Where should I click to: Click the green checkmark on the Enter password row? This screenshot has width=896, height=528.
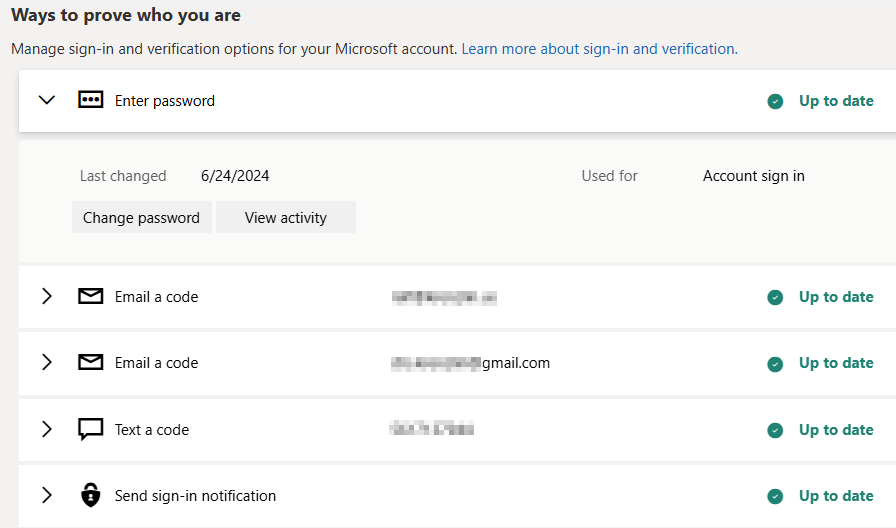click(x=775, y=101)
